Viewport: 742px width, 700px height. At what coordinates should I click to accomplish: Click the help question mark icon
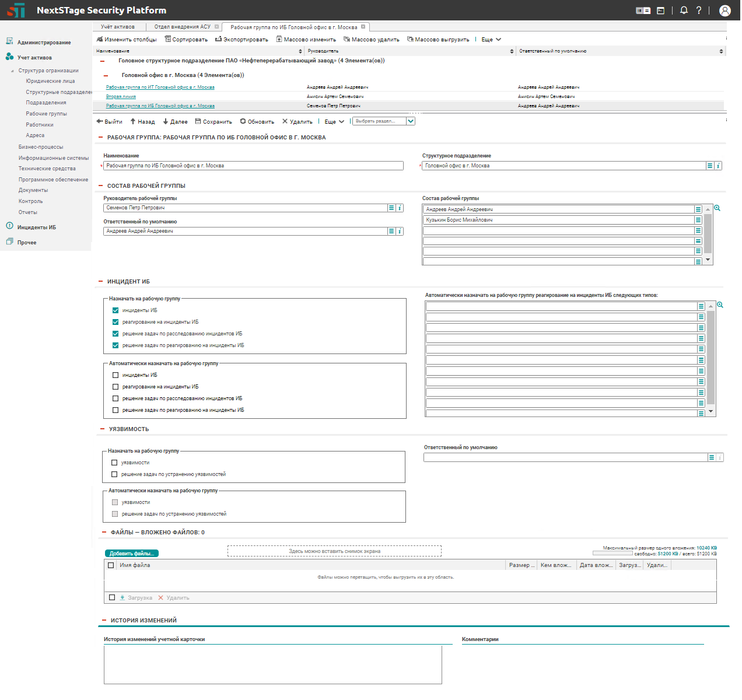[699, 10]
